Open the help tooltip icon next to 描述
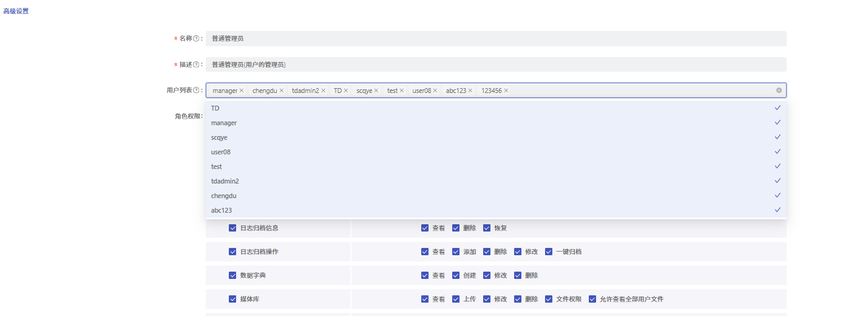Viewport: 868px width, 316px height. [x=196, y=64]
